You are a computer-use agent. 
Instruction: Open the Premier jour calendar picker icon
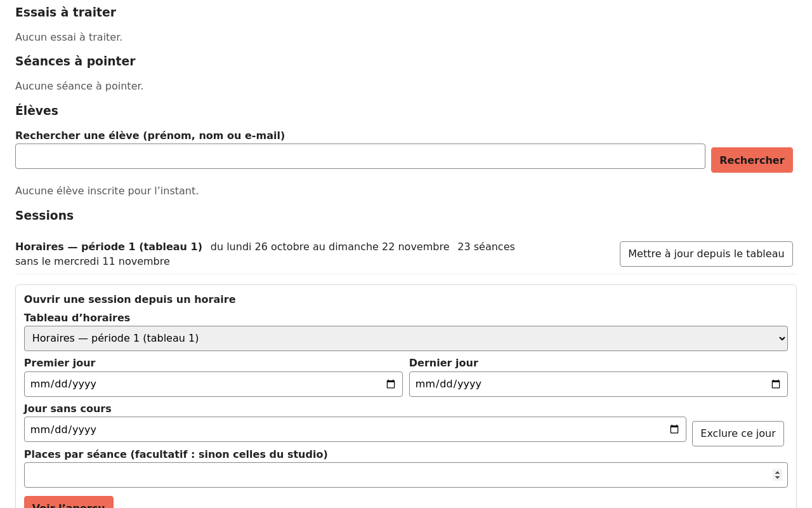tap(391, 384)
